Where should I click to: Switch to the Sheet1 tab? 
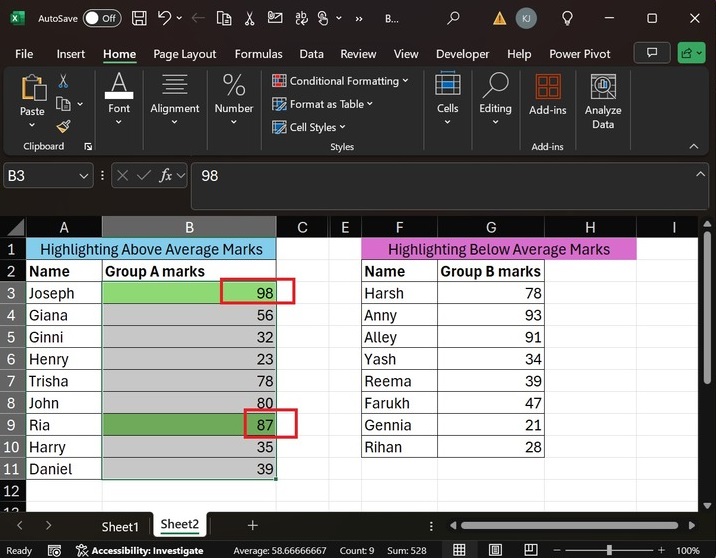120,526
